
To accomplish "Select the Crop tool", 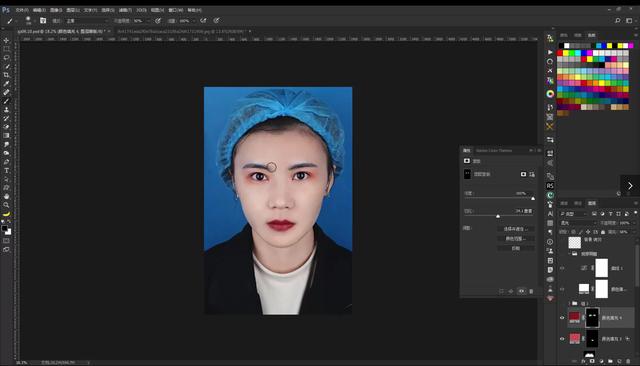I will (x=6, y=75).
